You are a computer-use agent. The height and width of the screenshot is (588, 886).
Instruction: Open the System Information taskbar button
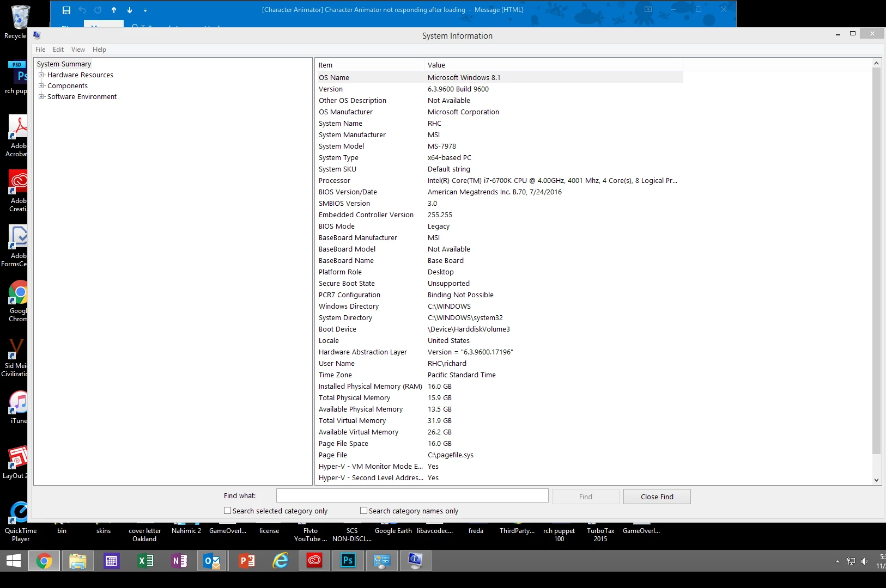415,561
